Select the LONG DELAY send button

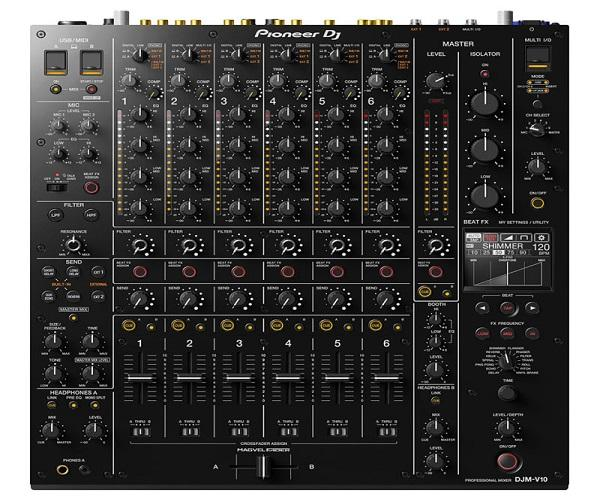(73, 272)
